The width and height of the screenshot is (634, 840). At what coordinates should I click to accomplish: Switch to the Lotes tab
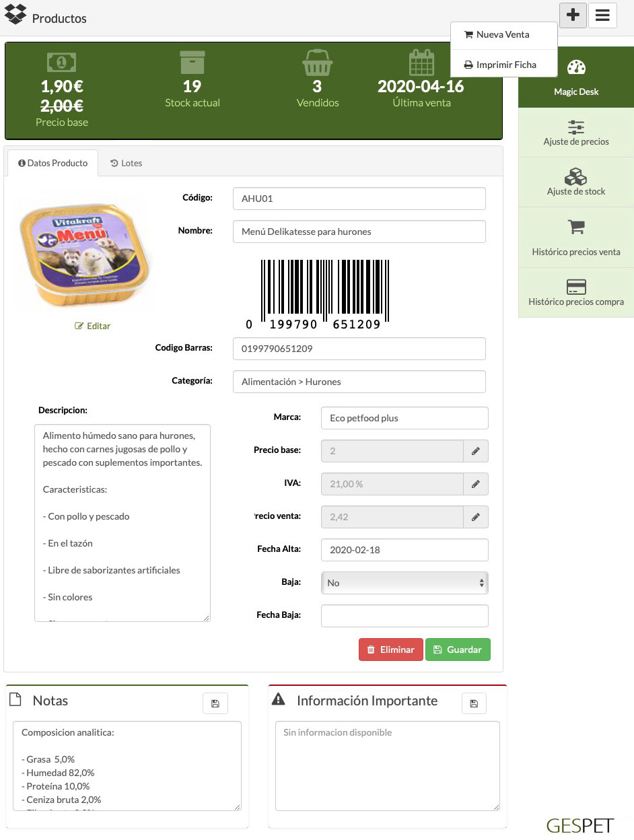(127, 163)
